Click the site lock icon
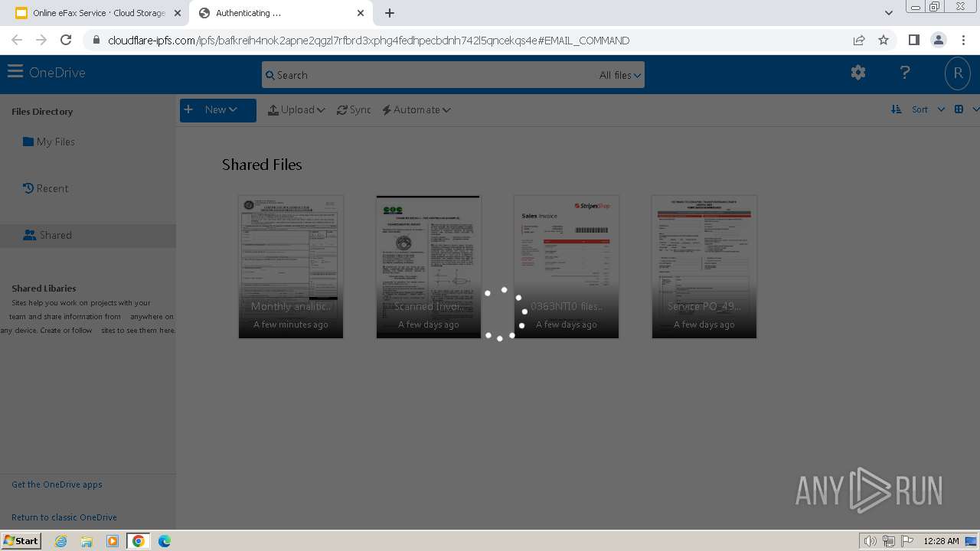980x551 pixels. pyautogui.click(x=96, y=41)
